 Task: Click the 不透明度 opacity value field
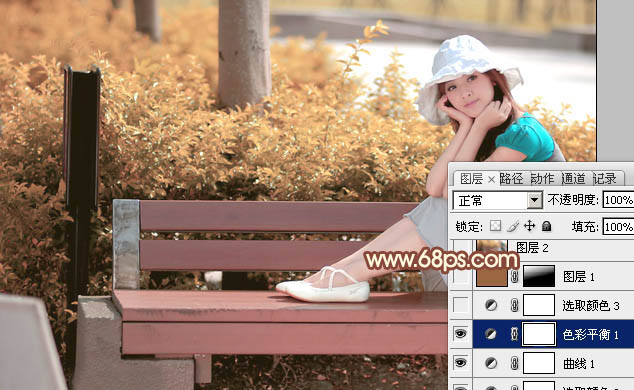[x=619, y=200]
